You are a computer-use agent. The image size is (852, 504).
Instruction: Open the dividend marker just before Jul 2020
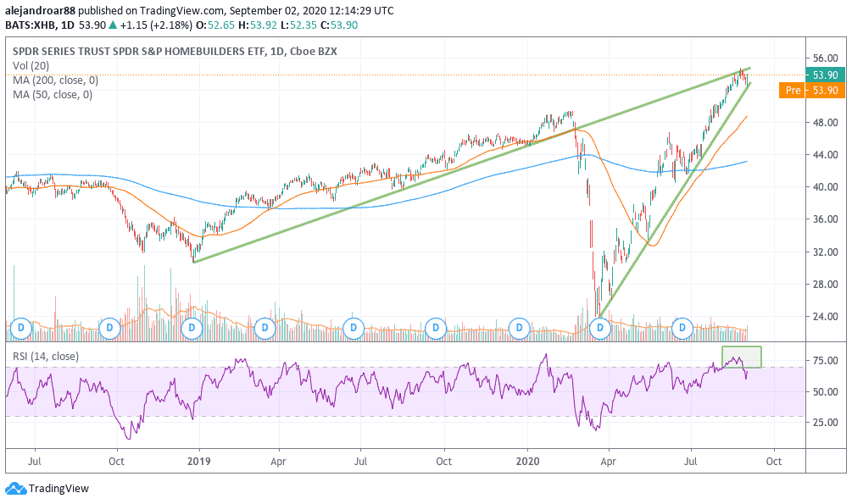pyautogui.click(x=682, y=328)
